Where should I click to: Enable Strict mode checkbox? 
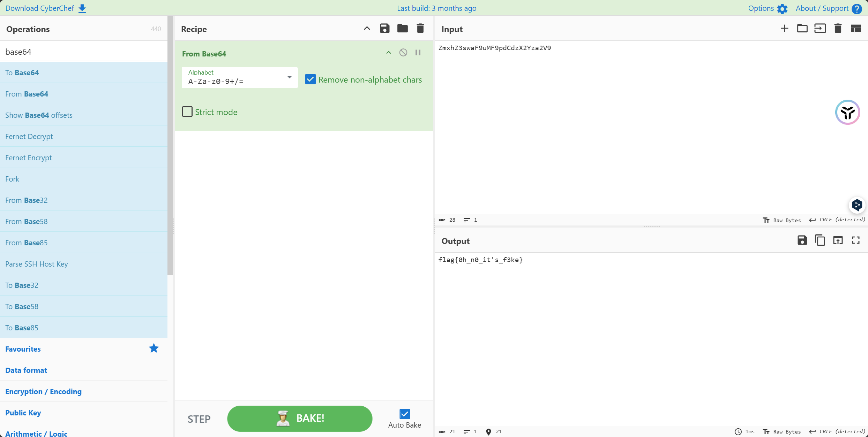pos(187,112)
